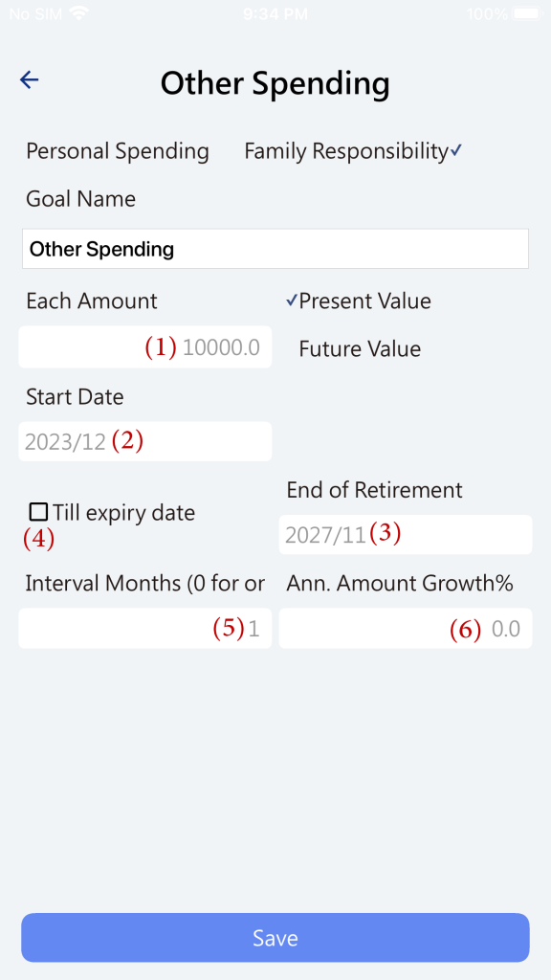Viewport: 551px width, 980px height.
Task: Choose Present Value option
Action: coord(364,301)
